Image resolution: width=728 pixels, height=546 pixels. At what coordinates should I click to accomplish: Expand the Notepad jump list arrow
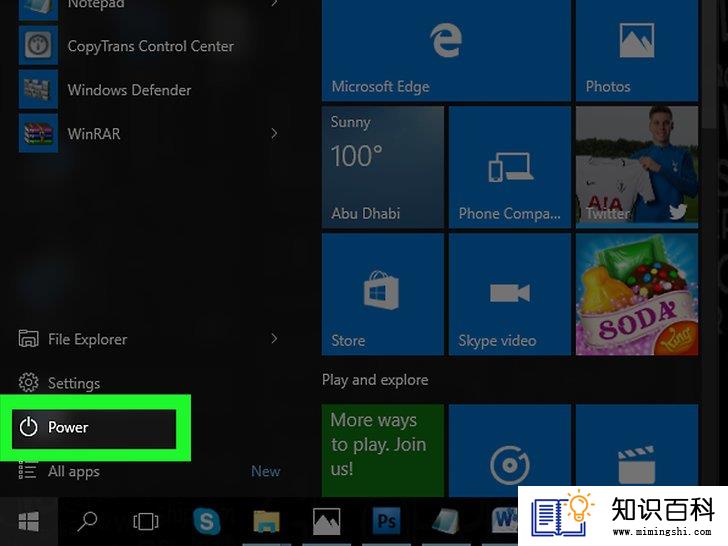pyautogui.click(x=274, y=4)
